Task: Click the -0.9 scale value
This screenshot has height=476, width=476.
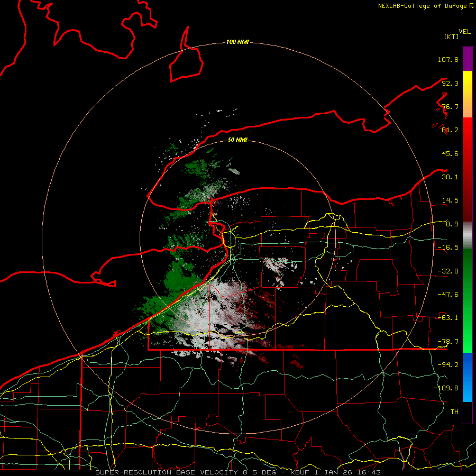Action: [x=450, y=224]
